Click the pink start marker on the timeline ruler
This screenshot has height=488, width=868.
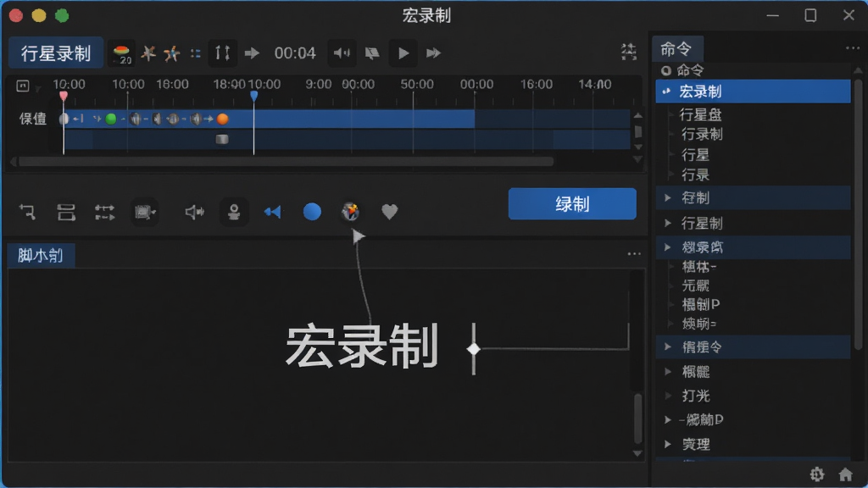64,97
